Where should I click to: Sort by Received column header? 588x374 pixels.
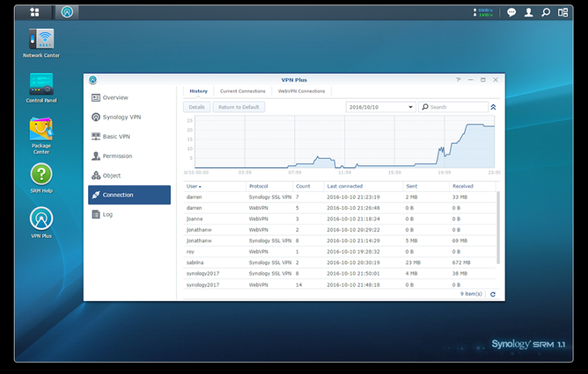click(x=473, y=186)
